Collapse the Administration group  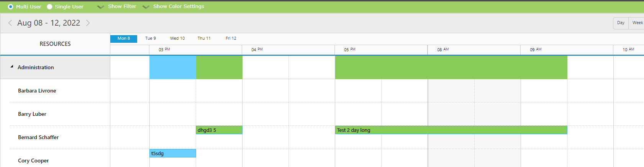pos(12,67)
